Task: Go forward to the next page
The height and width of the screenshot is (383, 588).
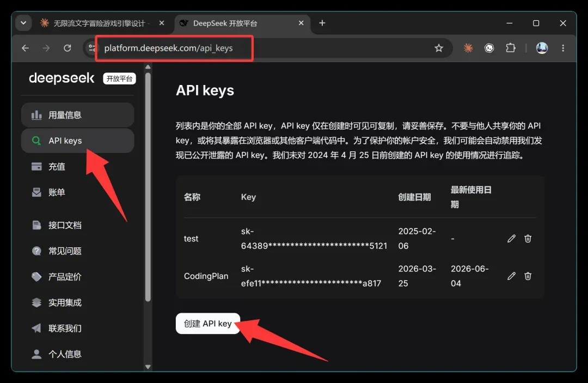Action: [46, 48]
